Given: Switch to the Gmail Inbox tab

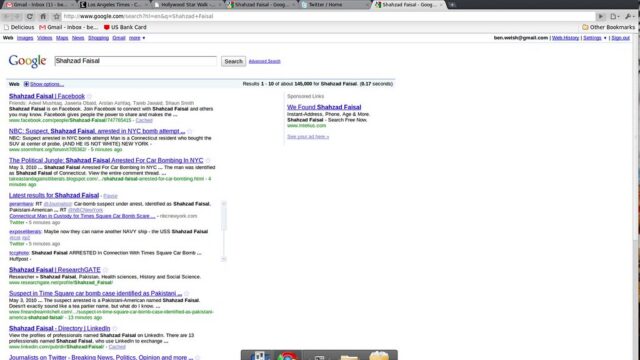Looking at the screenshot, I should pyautogui.click(x=39, y=5).
